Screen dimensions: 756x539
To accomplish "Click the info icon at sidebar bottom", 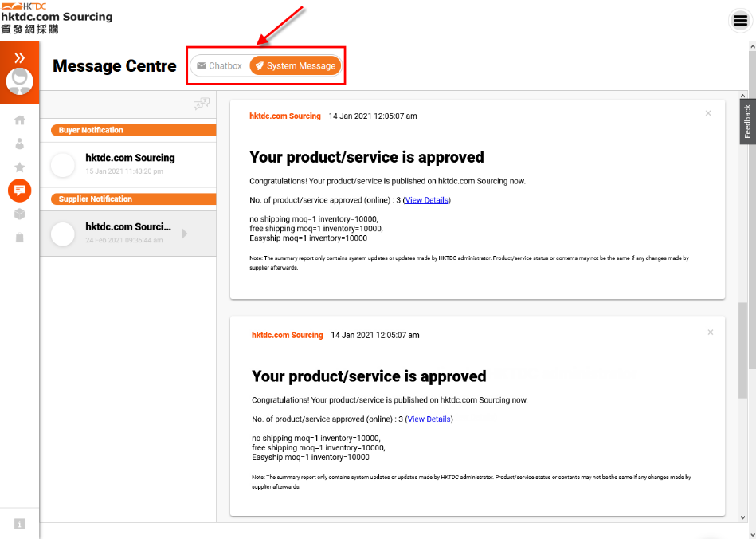I will click(x=20, y=524).
